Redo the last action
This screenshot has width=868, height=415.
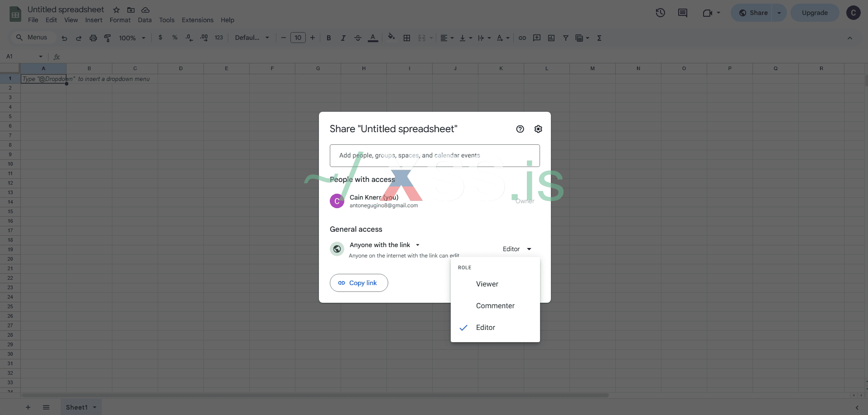tap(79, 38)
